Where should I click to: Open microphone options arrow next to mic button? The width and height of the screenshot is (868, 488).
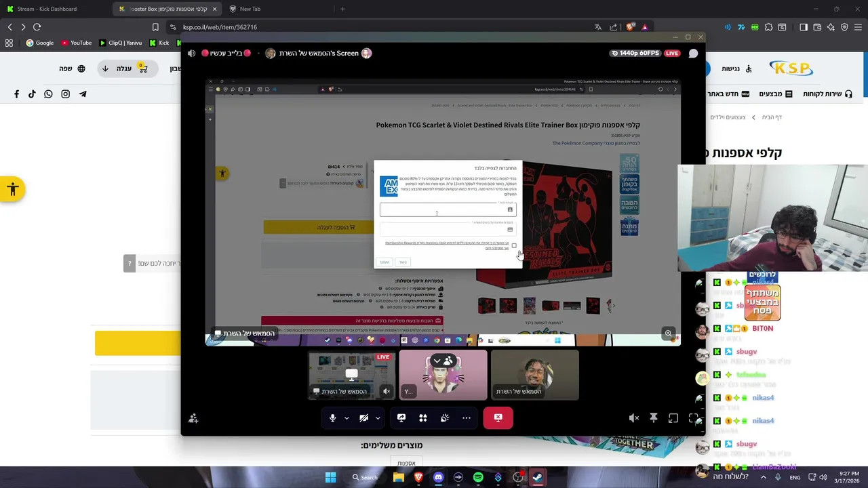347,418
